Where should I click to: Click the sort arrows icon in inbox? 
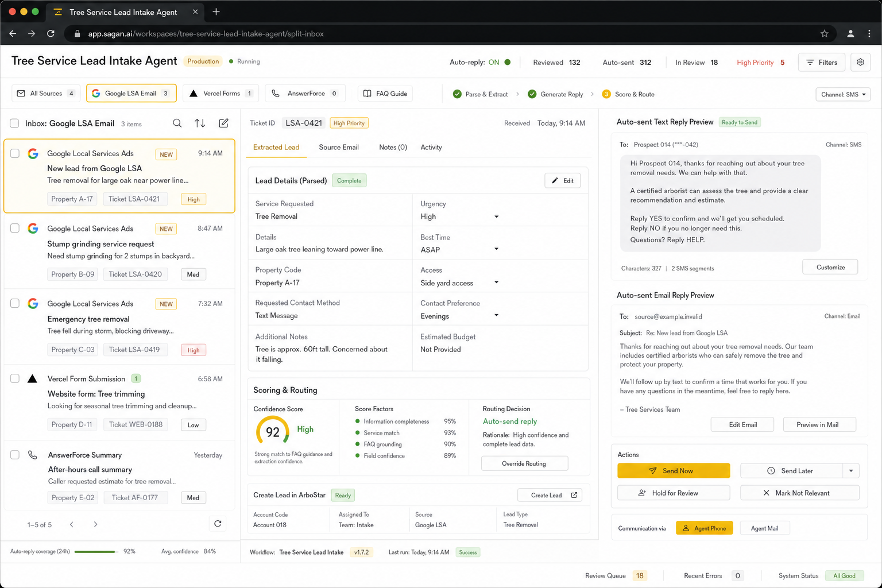(x=200, y=123)
